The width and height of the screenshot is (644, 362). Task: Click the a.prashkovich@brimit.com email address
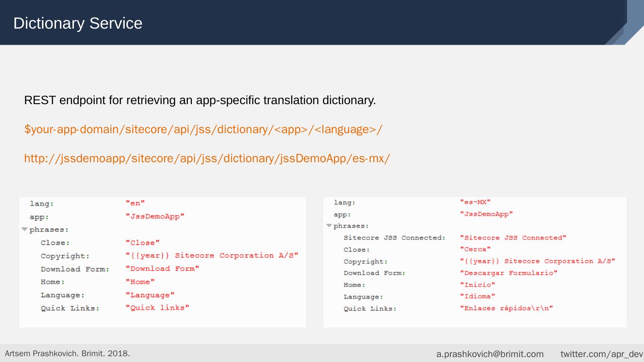tap(490, 354)
